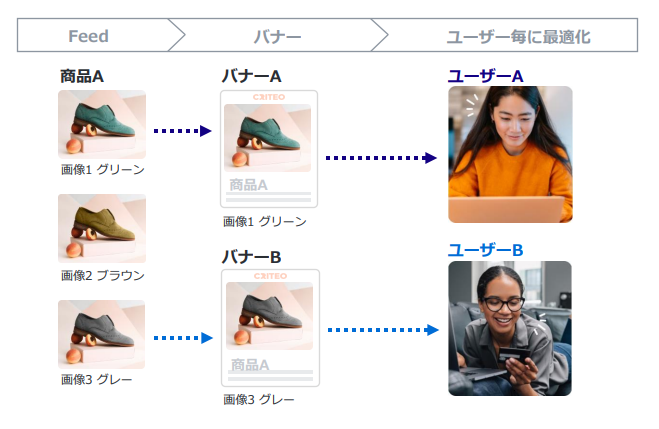Click the Criteo logo on バナーA

pyautogui.click(x=269, y=97)
